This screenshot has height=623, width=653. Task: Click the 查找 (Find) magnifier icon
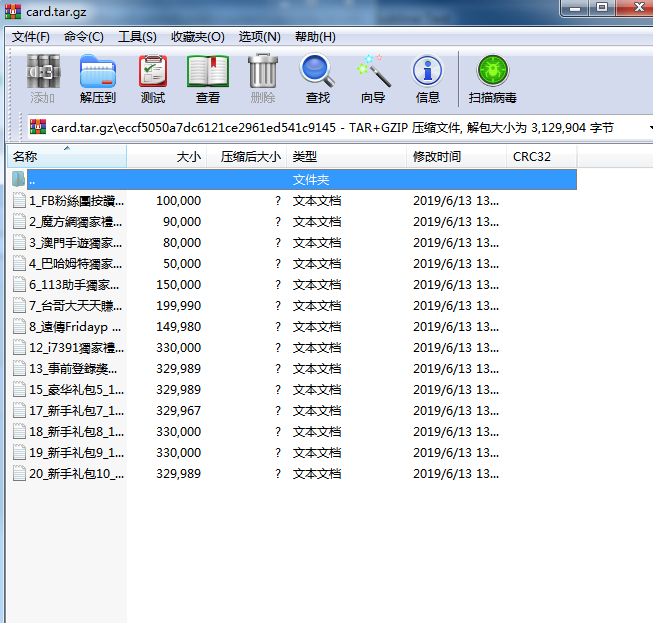(317, 71)
